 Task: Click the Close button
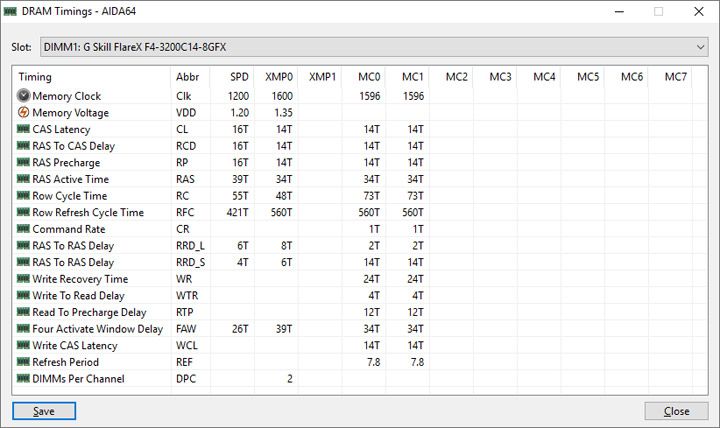[x=676, y=411]
